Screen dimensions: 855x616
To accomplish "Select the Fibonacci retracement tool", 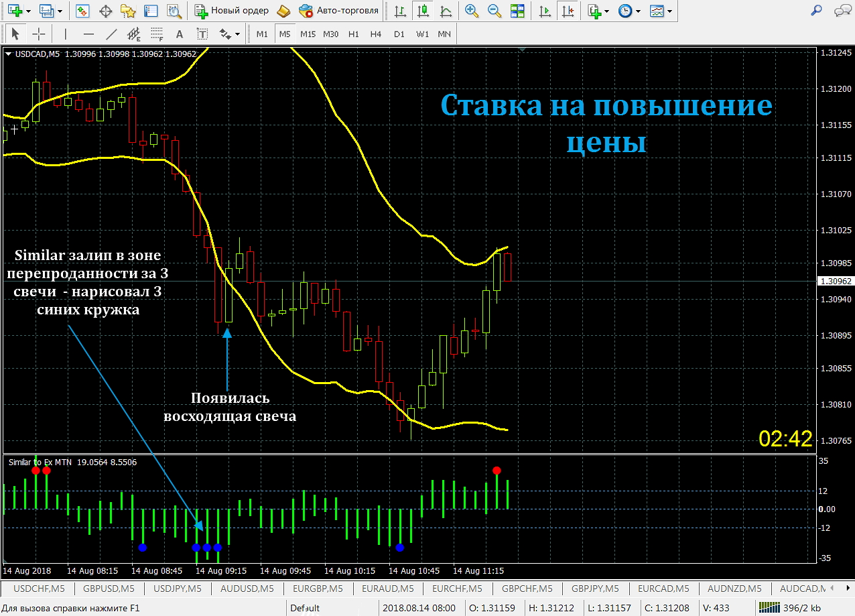I will (157, 34).
